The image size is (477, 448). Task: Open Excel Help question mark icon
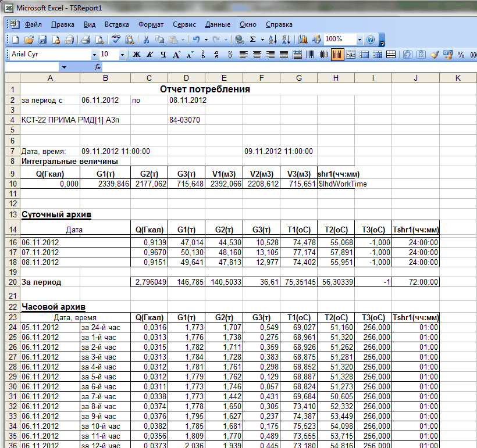pyautogui.click(x=371, y=40)
